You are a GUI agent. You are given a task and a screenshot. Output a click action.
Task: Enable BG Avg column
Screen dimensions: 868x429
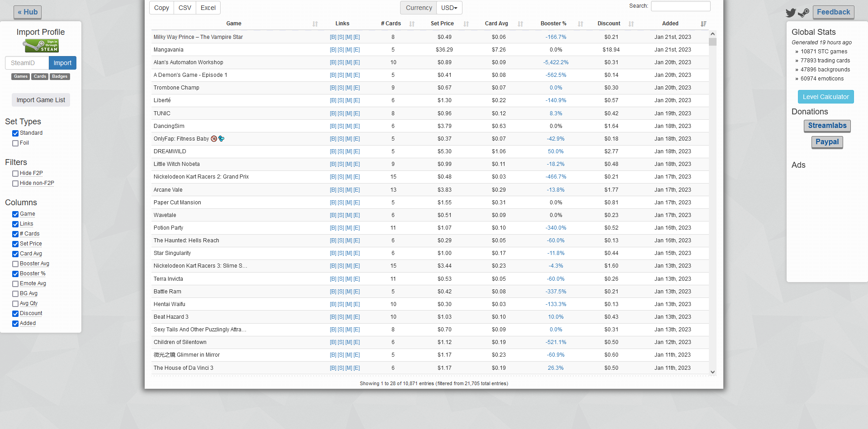15,294
